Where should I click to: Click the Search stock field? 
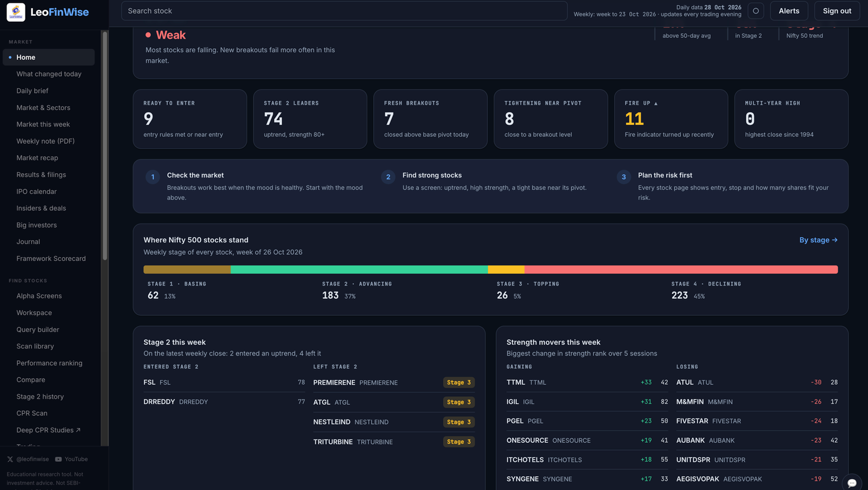pyautogui.click(x=344, y=11)
